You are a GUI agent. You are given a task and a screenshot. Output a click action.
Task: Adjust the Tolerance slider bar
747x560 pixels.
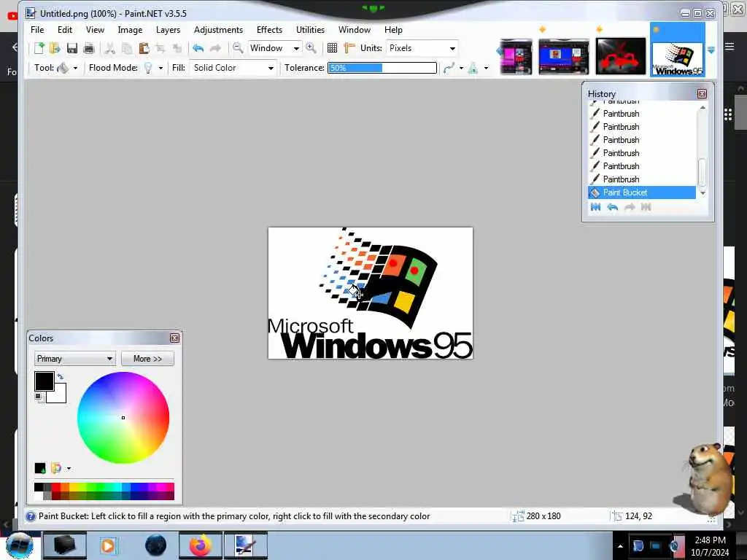tap(382, 68)
